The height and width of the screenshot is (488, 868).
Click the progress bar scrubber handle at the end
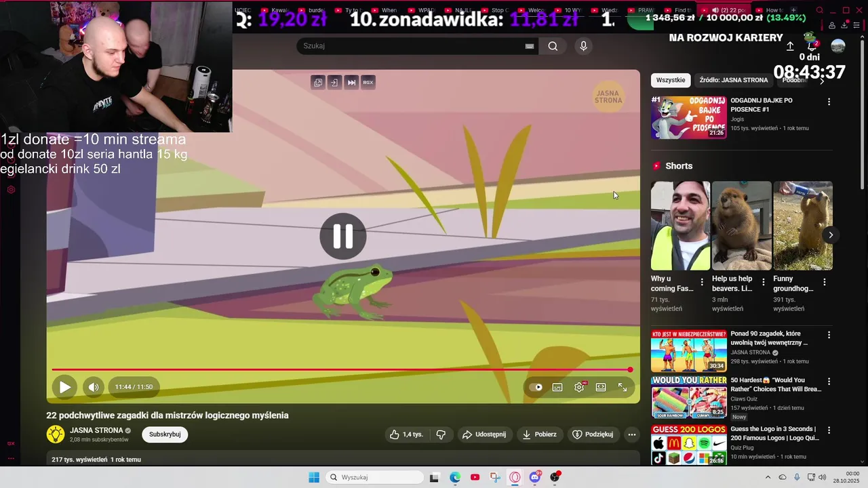(x=630, y=369)
